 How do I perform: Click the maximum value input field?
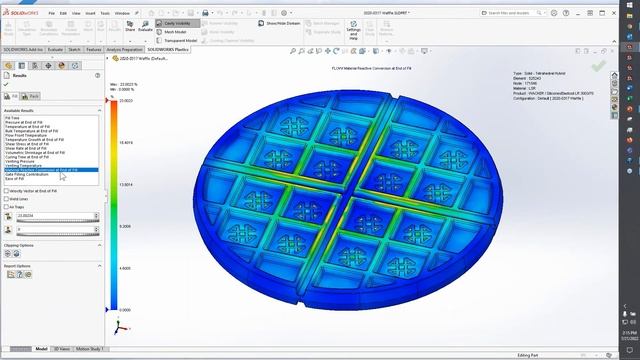55,216
